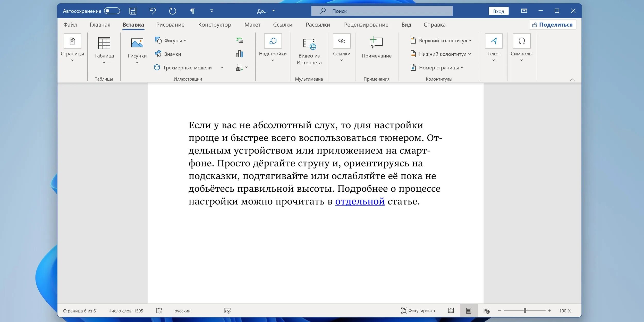Screen dimensions: 644x322
Task: Select the Вставка (Insert) ribbon tab
Action: (x=133, y=25)
